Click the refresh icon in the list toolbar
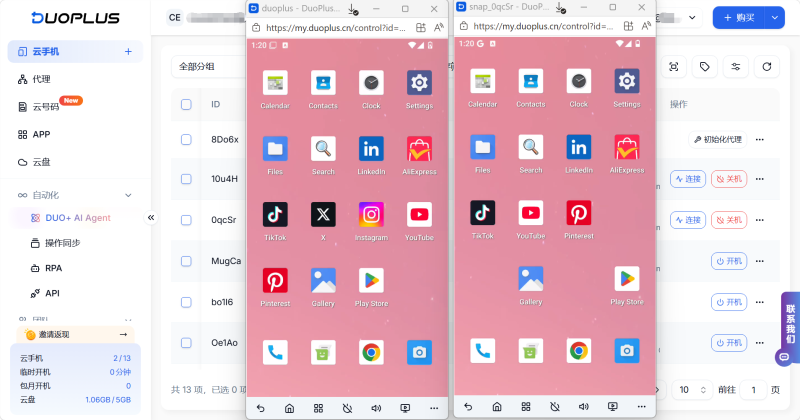800x420 pixels. click(767, 67)
